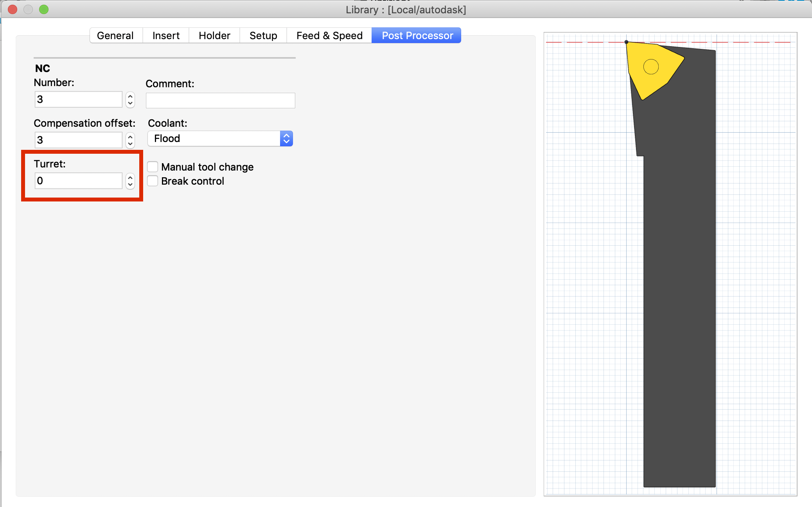Click the Comment text field
812x507 pixels.
pyautogui.click(x=221, y=101)
